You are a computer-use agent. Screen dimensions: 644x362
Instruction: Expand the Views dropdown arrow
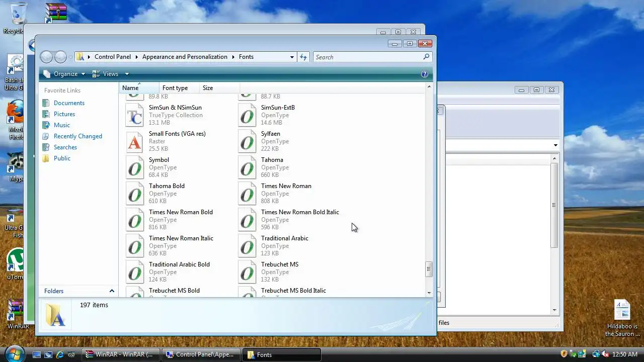tap(127, 74)
